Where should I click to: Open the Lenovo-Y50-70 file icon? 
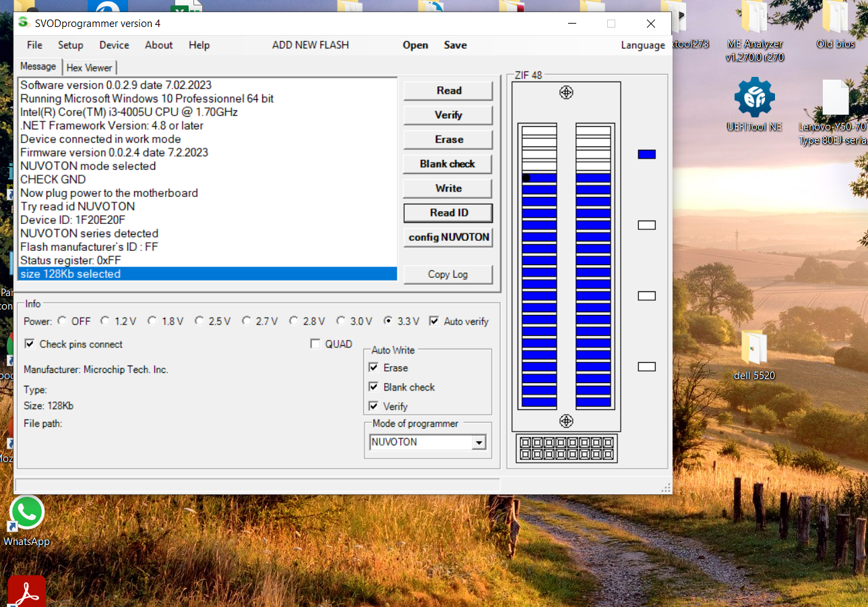click(x=835, y=98)
